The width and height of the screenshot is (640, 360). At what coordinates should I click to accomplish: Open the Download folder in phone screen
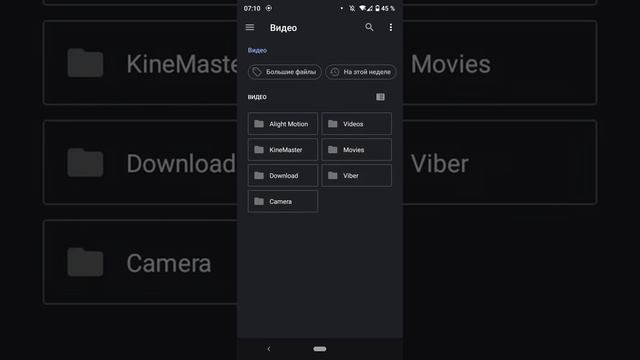pos(283,176)
